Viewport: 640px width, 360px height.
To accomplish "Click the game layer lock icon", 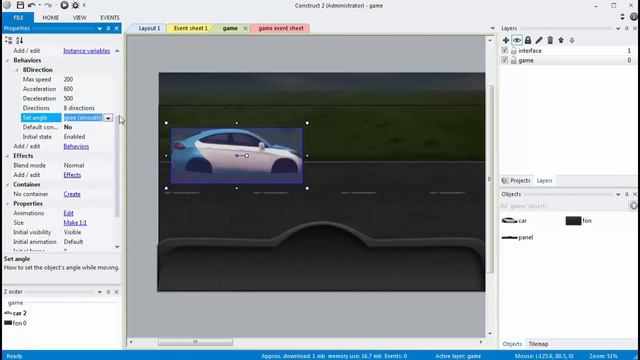I will click(x=514, y=60).
